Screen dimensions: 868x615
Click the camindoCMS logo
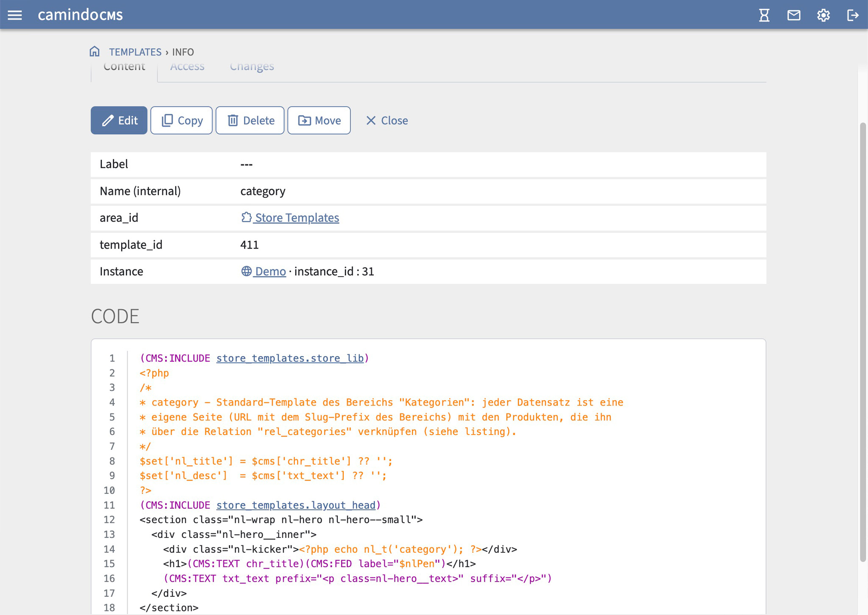80,15
